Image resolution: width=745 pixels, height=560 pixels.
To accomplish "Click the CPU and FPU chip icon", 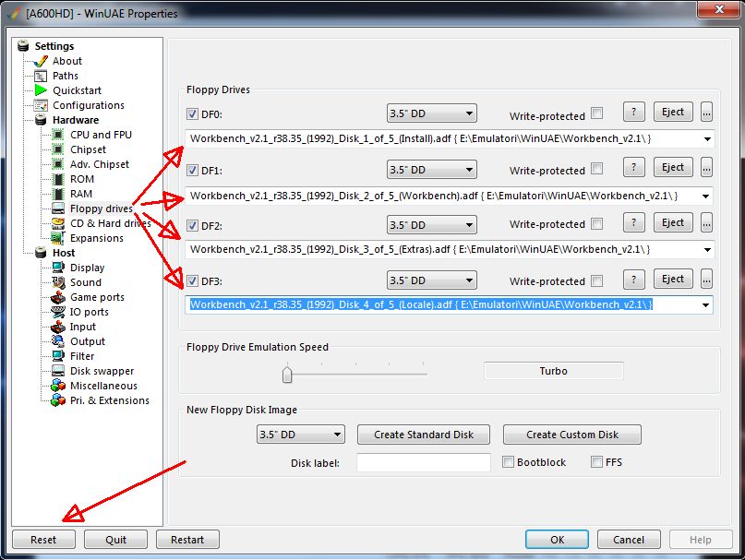I will pos(58,135).
